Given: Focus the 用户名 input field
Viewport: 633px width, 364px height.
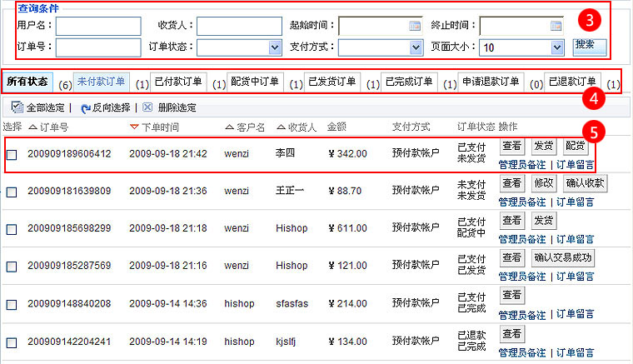Looking at the screenshot, I should pyautogui.click(x=98, y=26).
